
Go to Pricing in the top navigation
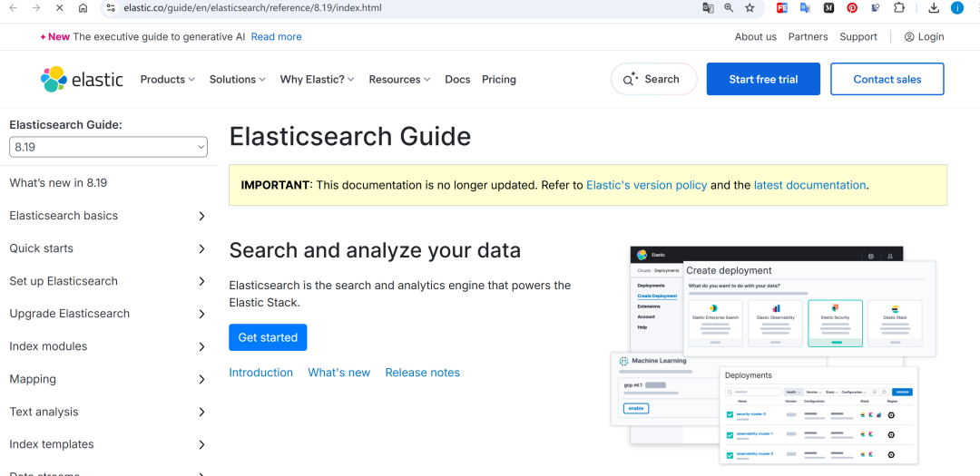click(x=499, y=80)
